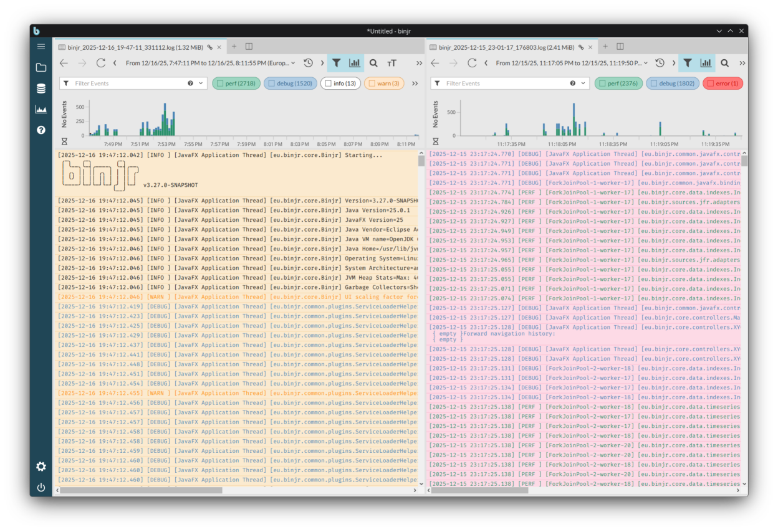Click the text size icon in the left toolbar
The height and width of the screenshot is (532, 778).
point(391,63)
